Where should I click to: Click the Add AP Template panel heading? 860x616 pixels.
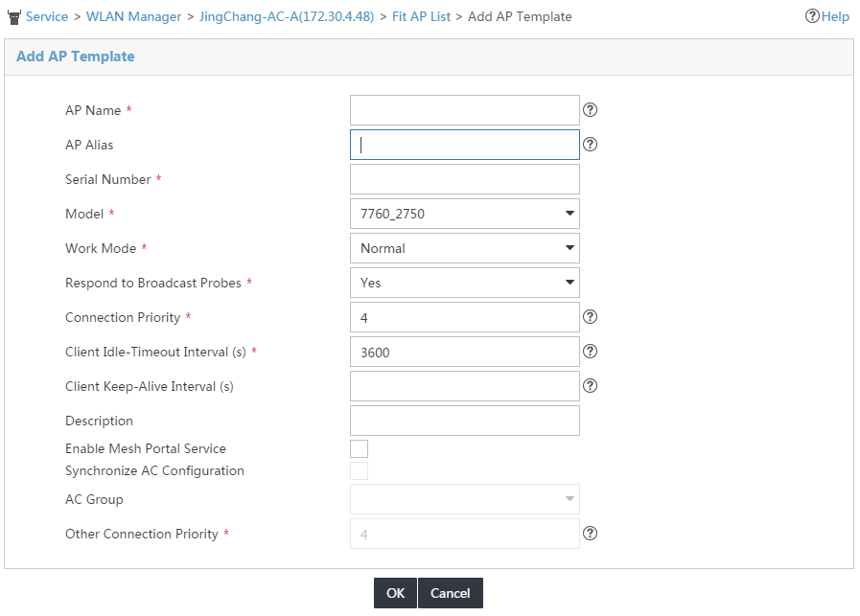point(75,57)
